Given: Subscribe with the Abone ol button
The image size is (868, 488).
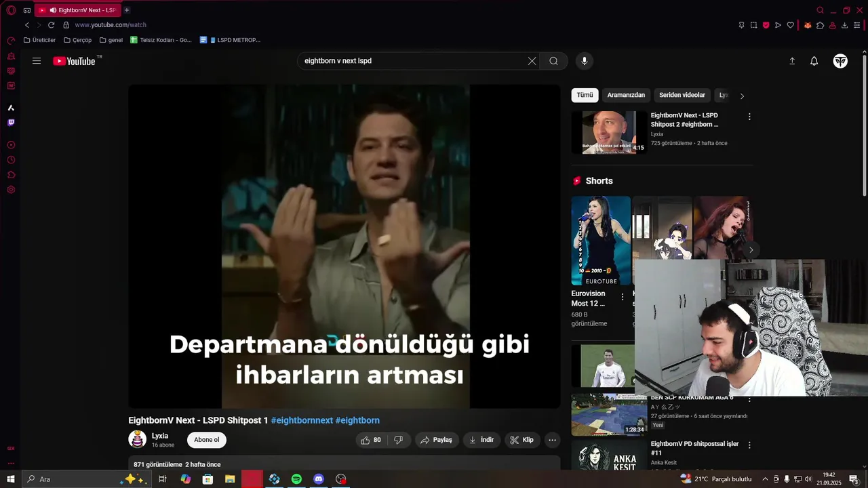Looking at the screenshot, I should [x=207, y=440].
